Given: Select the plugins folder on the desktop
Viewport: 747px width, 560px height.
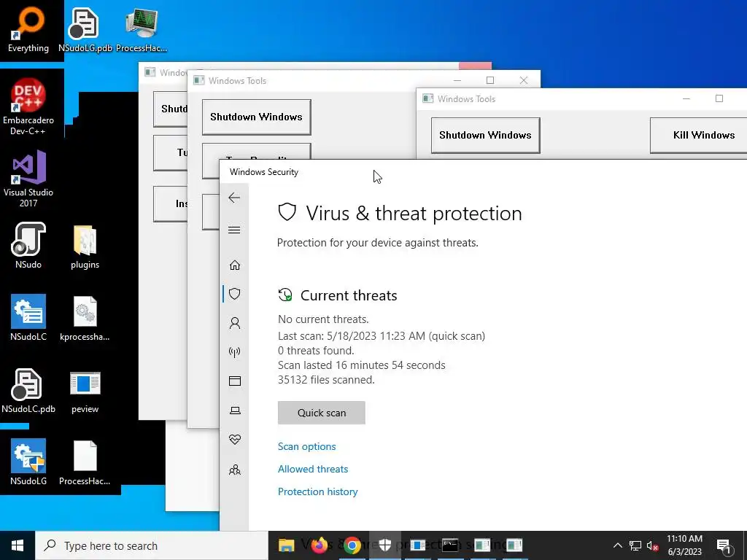Looking at the screenshot, I should 85,246.
